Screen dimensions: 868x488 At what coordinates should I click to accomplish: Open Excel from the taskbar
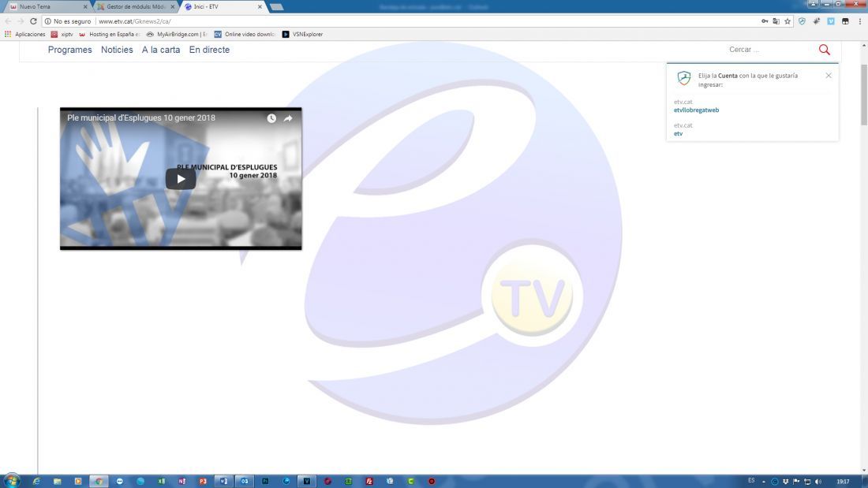click(x=161, y=482)
